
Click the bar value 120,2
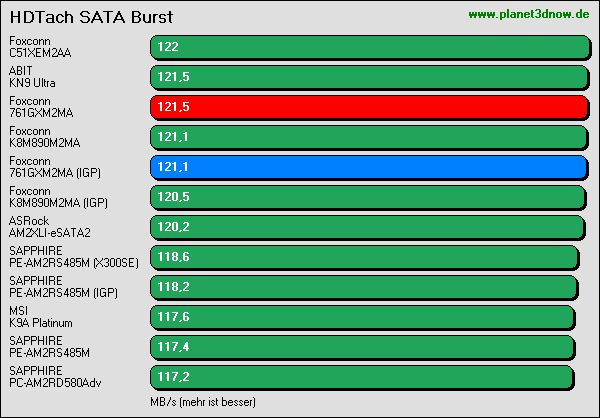173,227
